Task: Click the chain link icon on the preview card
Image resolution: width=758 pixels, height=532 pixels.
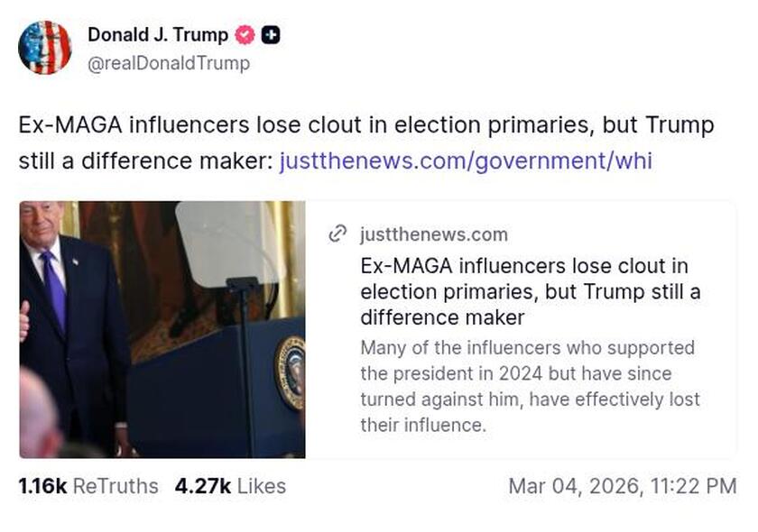Action: tap(337, 234)
